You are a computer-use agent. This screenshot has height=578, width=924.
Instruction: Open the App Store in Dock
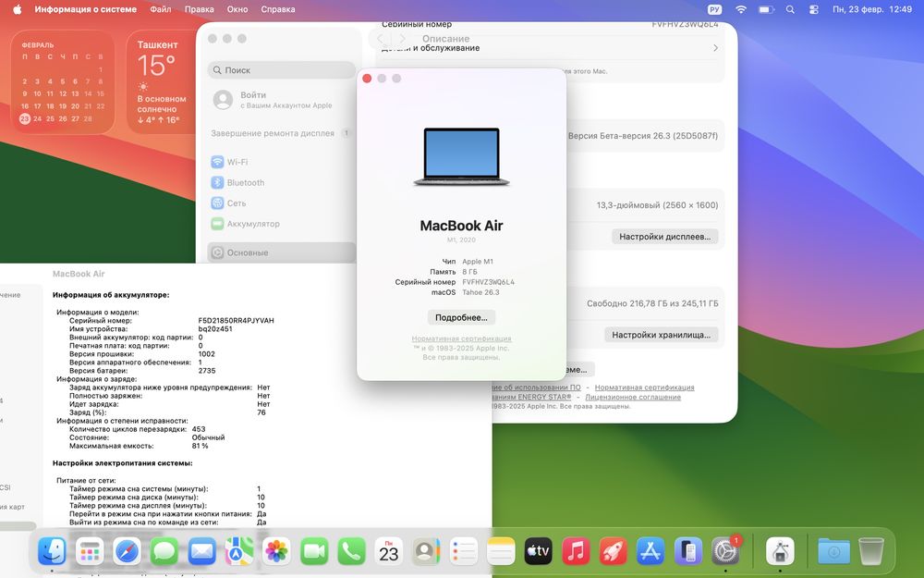coord(650,551)
